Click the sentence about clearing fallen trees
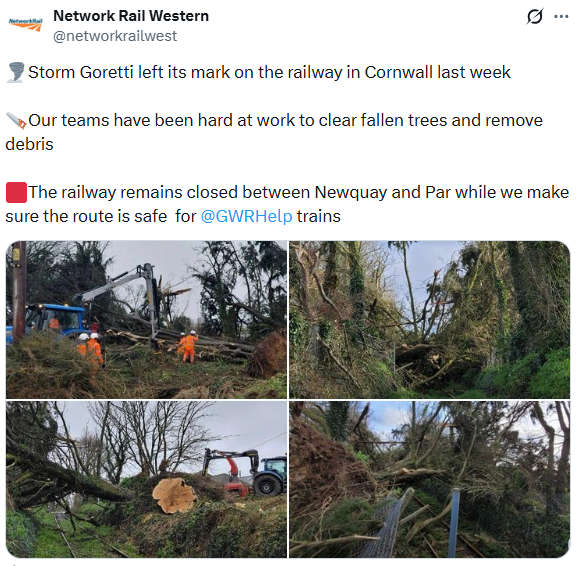This screenshot has height=566, width=577. [274, 132]
